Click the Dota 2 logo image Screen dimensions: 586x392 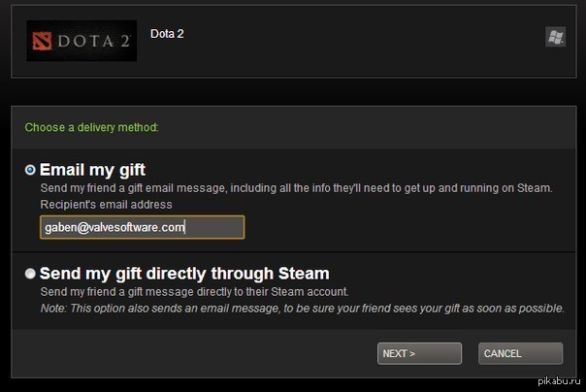click(x=81, y=41)
